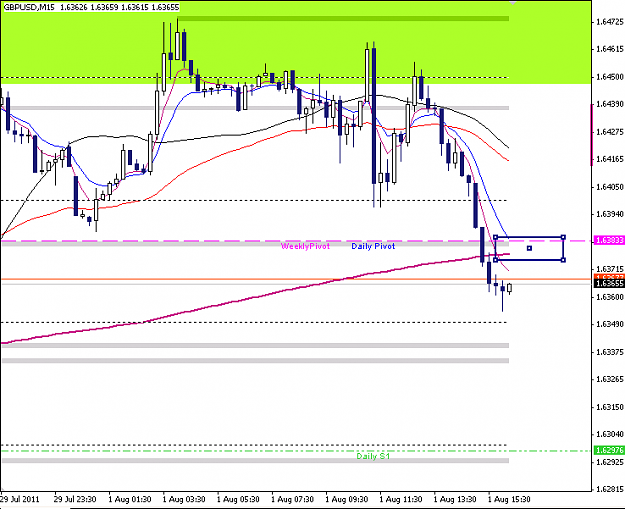Click the 1.64050 price scale value
The width and height of the screenshot is (625, 509).
pyautogui.click(x=610, y=187)
